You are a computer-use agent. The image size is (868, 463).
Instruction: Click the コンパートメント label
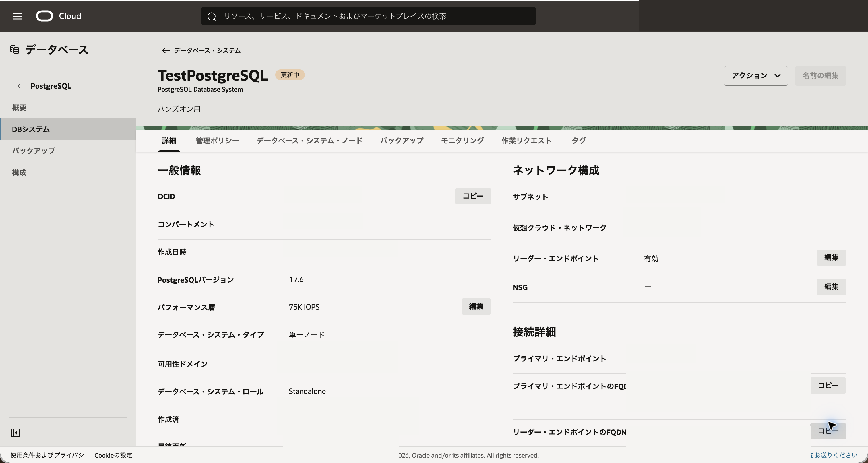click(186, 225)
